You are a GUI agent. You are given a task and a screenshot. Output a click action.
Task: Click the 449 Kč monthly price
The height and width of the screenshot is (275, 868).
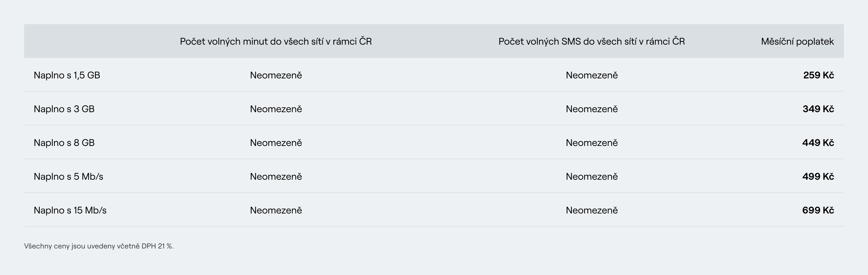coord(818,143)
